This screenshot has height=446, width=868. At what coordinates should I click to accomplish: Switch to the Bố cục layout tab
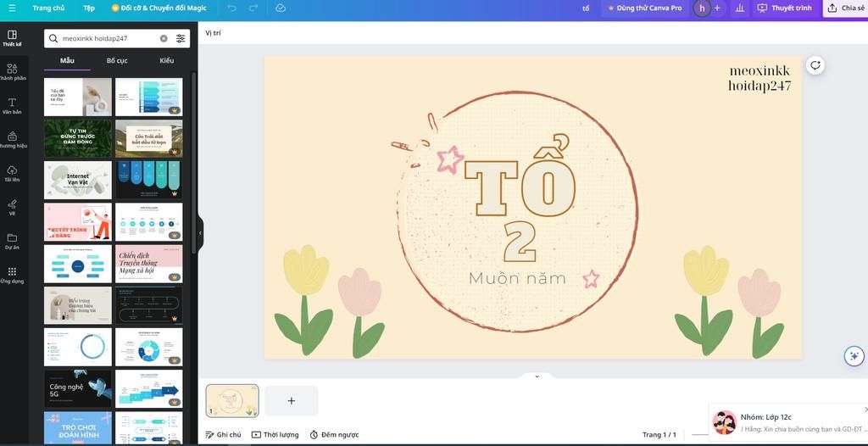117,60
